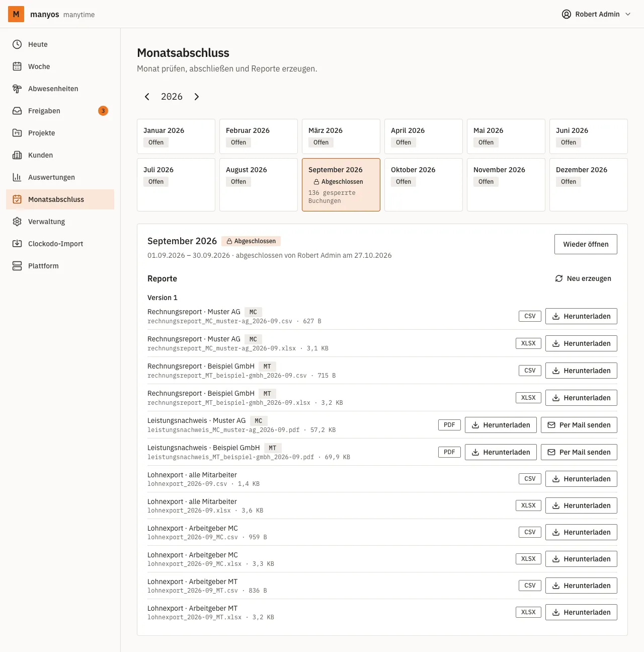Viewport: 644px width, 652px height.
Task: Click the orange Freigaben badge showing 3
Action: (x=103, y=111)
